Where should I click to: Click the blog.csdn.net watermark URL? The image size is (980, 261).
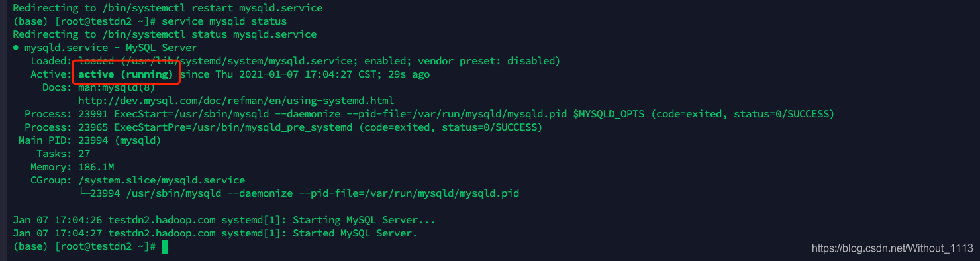point(892,248)
